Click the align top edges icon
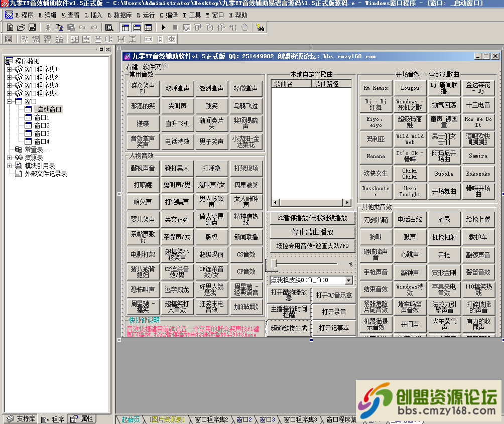 (48, 39)
